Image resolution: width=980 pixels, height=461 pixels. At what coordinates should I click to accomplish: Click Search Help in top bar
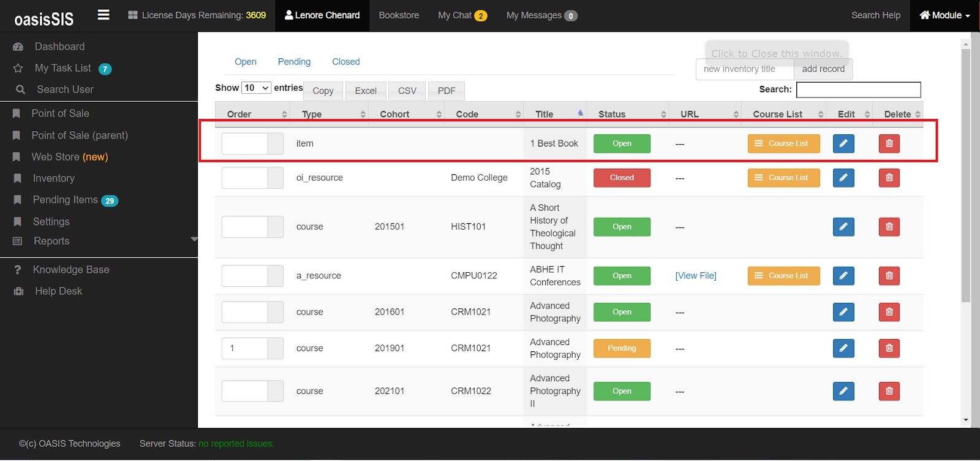click(x=876, y=15)
